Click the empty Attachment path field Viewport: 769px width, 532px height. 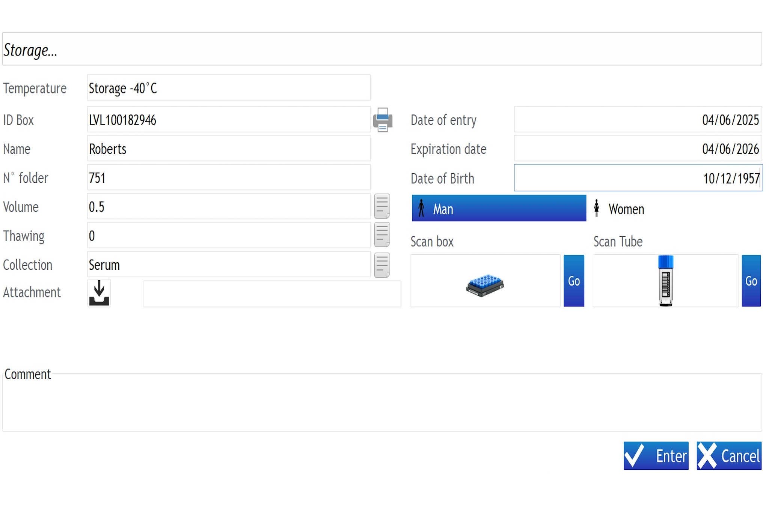pyautogui.click(x=271, y=294)
